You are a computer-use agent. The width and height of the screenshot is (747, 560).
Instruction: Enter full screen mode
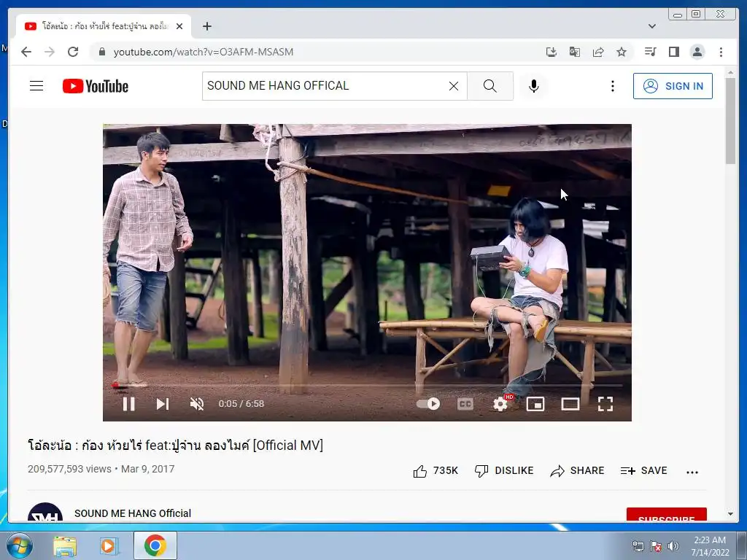coord(605,404)
